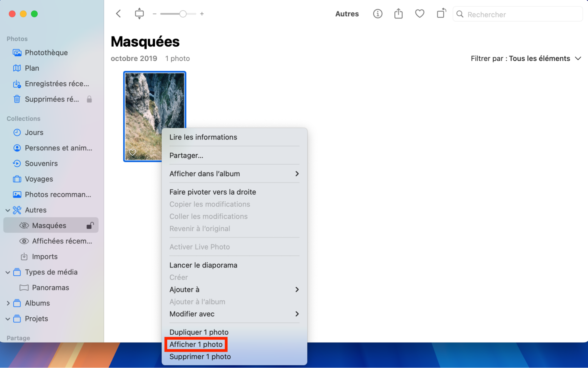Click the back arrow navigation button
Screen dimensions: 588x368
pyautogui.click(x=118, y=14)
